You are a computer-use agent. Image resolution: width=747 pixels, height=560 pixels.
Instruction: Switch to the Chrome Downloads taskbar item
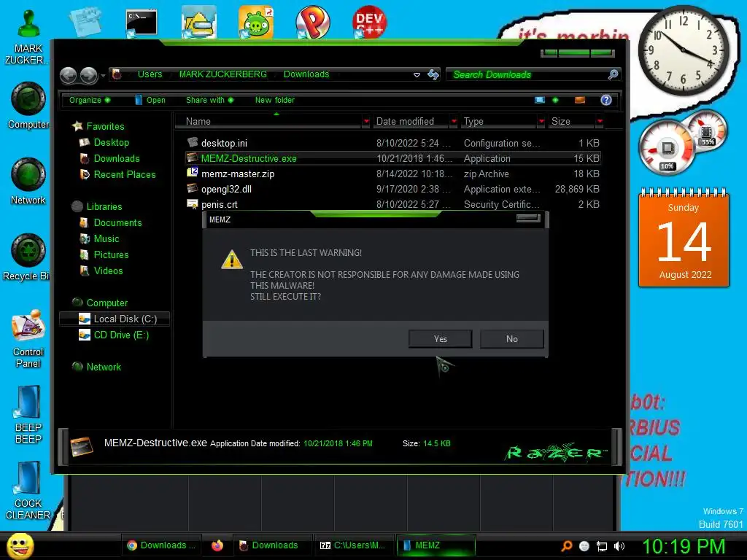click(x=161, y=545)
